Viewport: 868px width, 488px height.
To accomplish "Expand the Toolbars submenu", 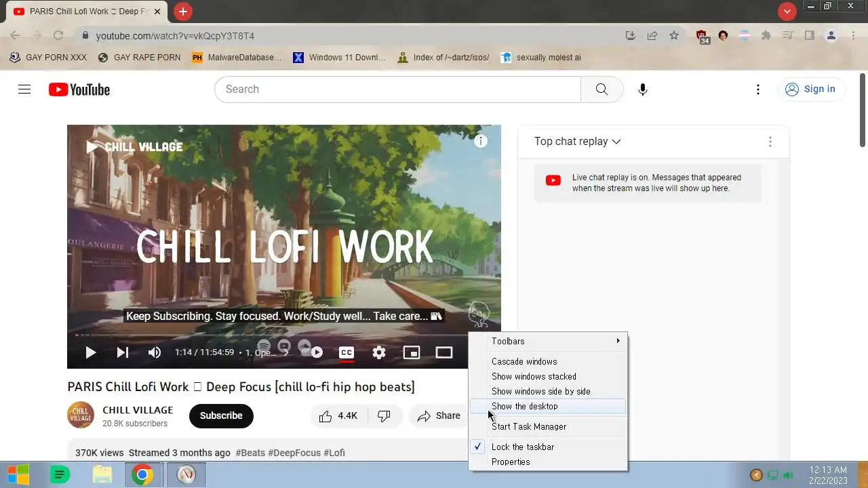I will 548,341.
